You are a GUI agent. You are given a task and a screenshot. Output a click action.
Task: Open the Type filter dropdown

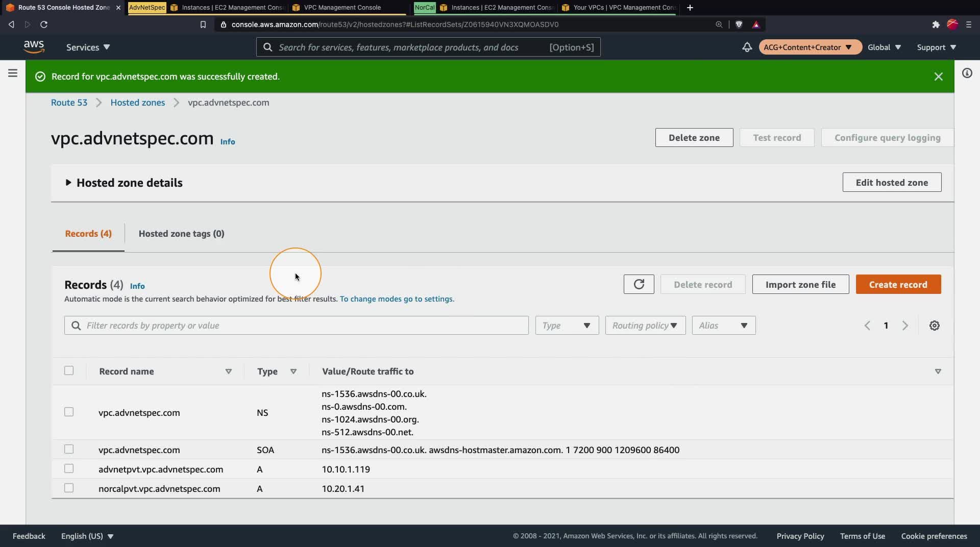pyautogui.click(x=567, y=326)
